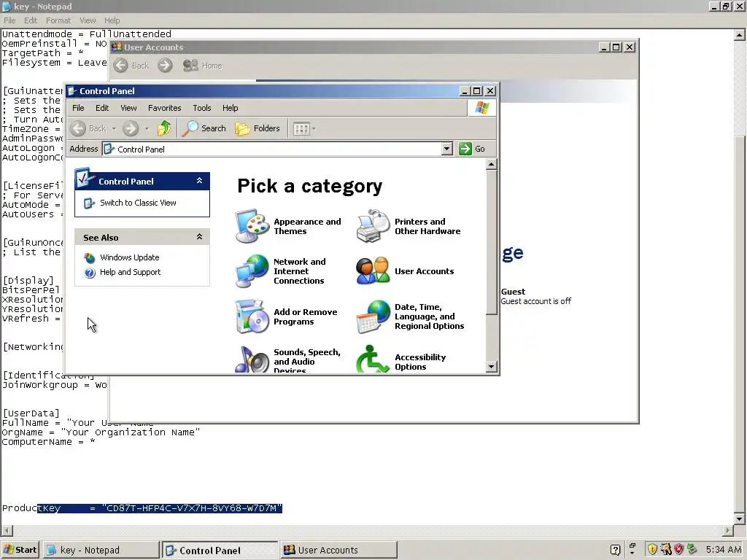
Task: Collapse the See Also sidebar section
Action: click(200, 237)
